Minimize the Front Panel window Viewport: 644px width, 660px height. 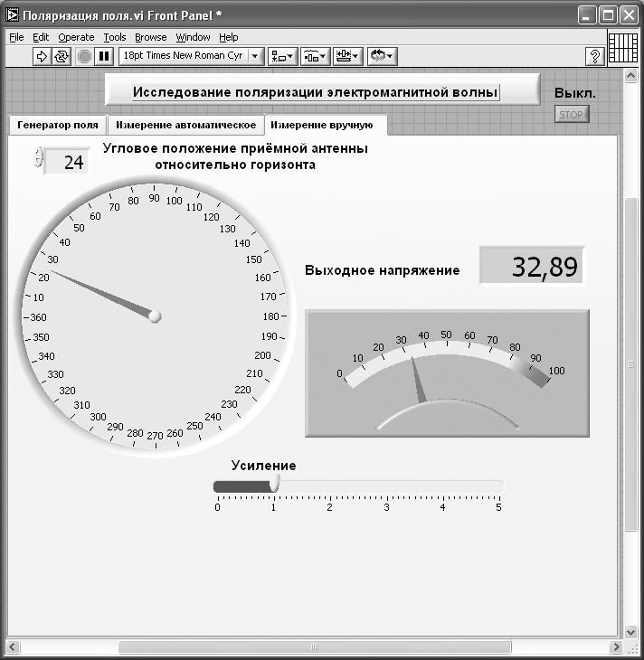586,15
